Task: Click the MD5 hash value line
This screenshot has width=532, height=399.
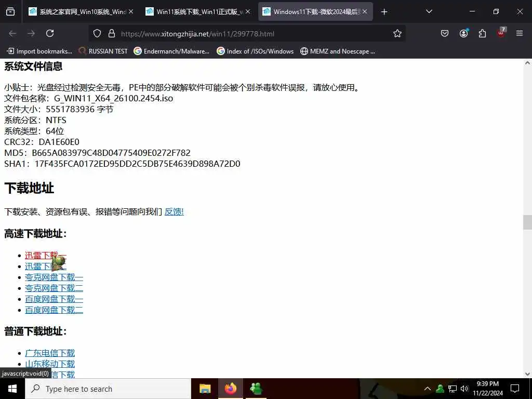Action: point(97,153)
